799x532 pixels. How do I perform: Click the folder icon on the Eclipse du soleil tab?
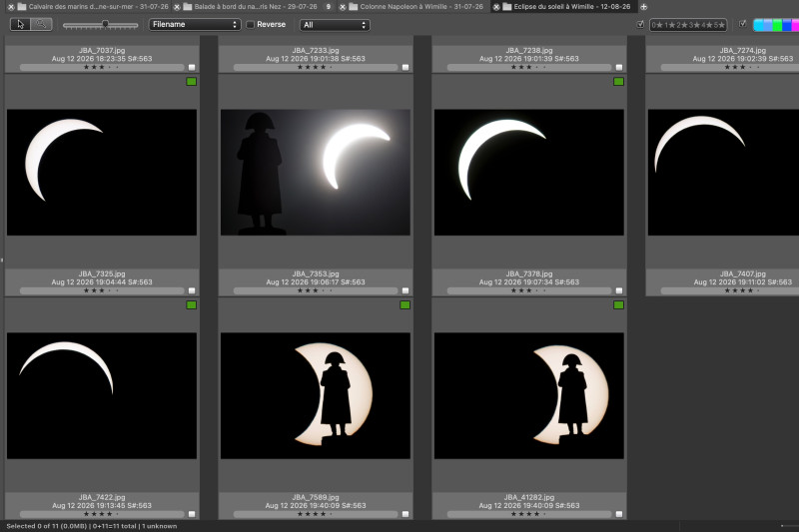(507, 7)
